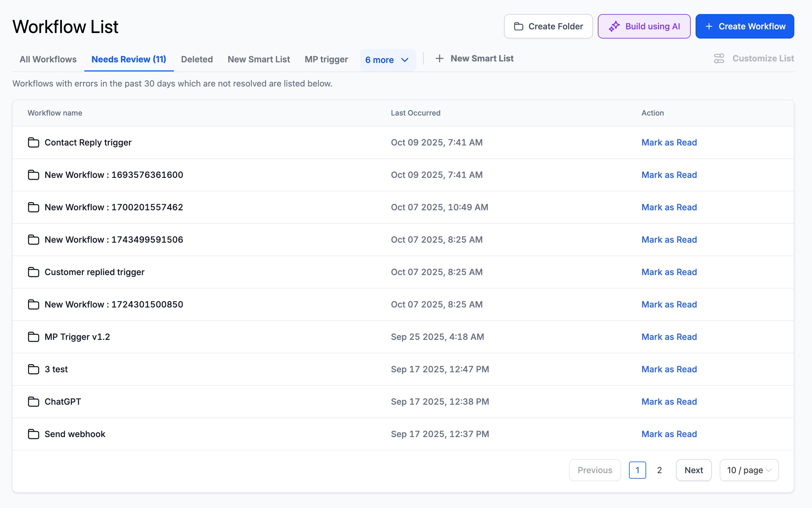Screen dimensions: 812x508
Task: Click the folder icon in Create Folder button
Action: click(518, 26)
